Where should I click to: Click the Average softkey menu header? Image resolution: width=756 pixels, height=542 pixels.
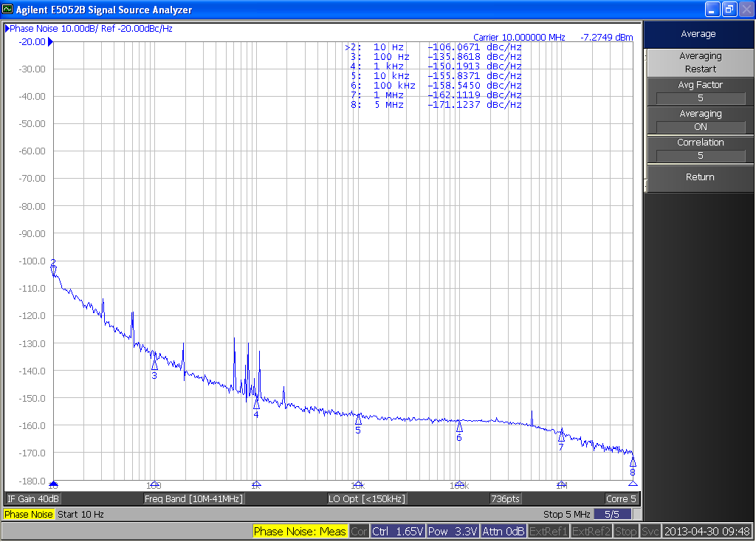698,34
